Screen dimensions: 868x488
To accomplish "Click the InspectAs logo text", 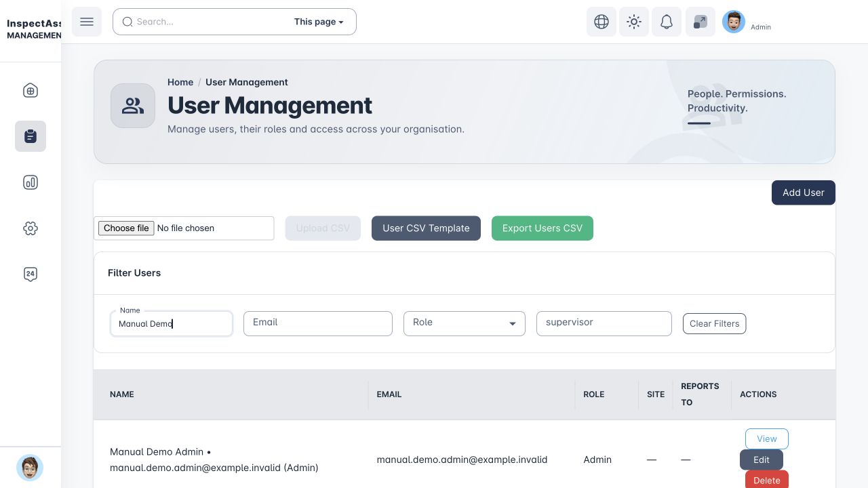I will [34, 23].
